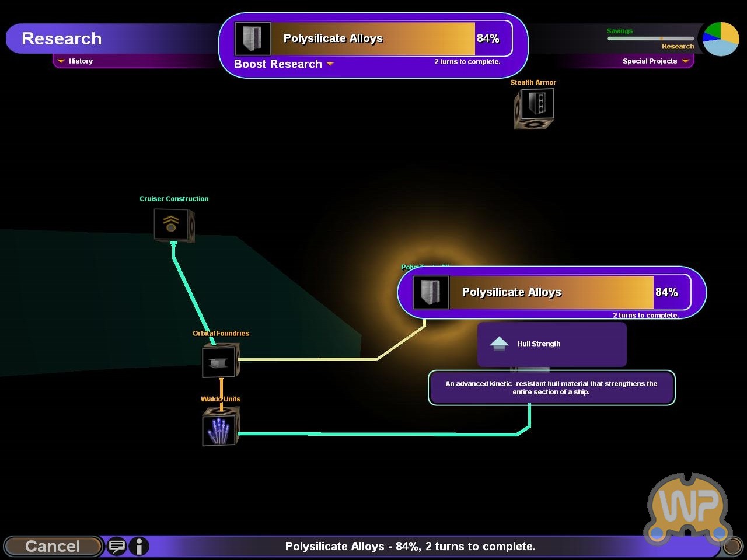Click the Polysilicate Alloys description box

pyautogui.click(x=551, y=388)
